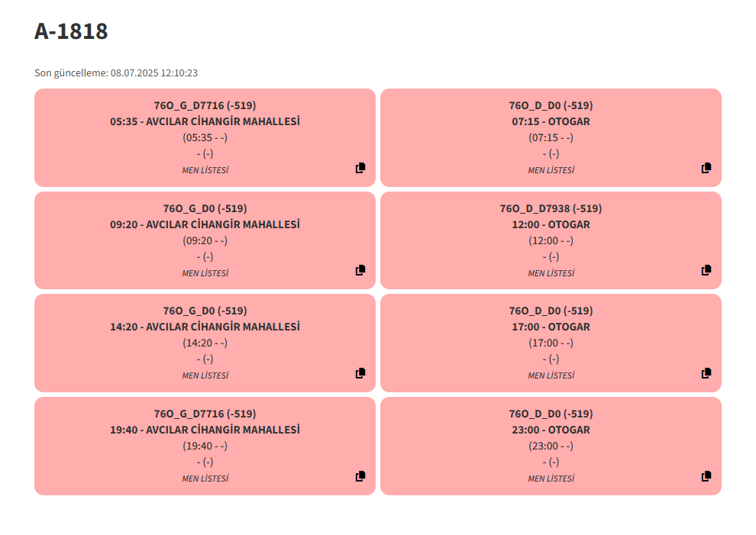Open MEN LİSTESİ for the 14:20 trip
756x535 pixels.
205,375
